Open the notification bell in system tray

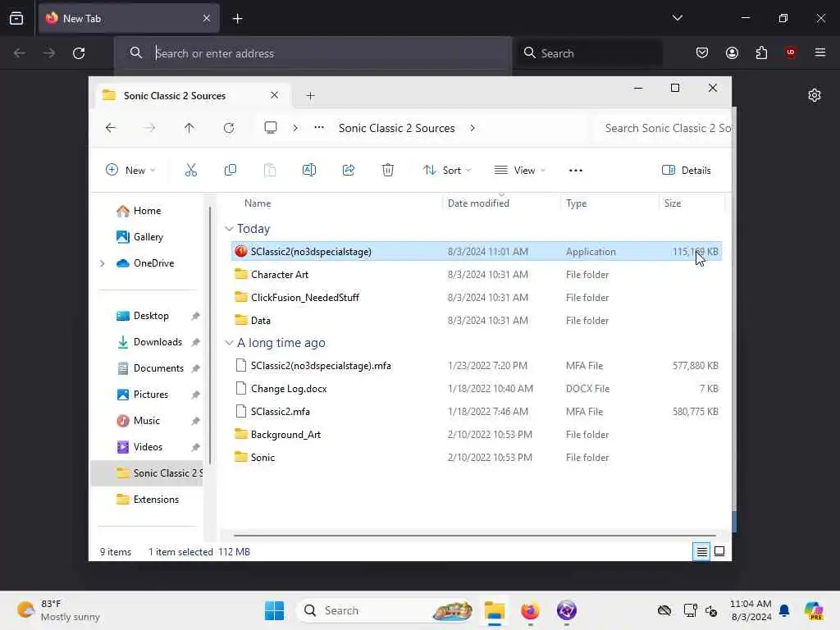[784, 610]
